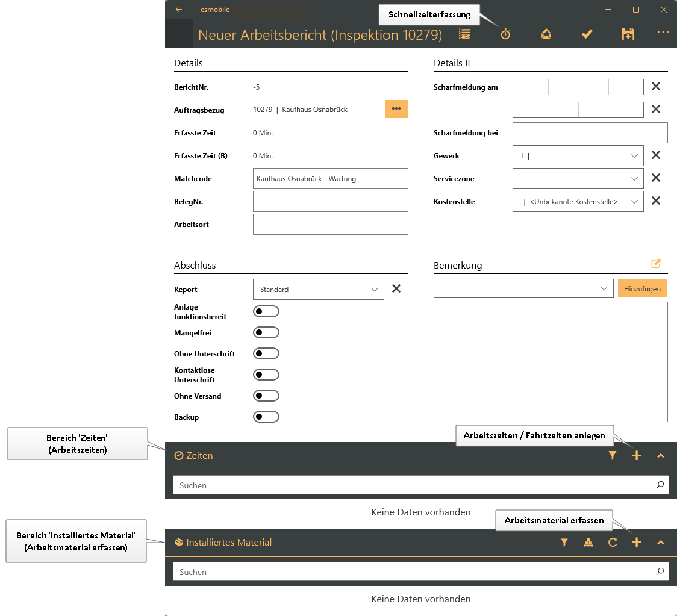Screen dimensions: 677x616
Task: Click the search magnifier in Zeiten search
Action: [660, 485]
